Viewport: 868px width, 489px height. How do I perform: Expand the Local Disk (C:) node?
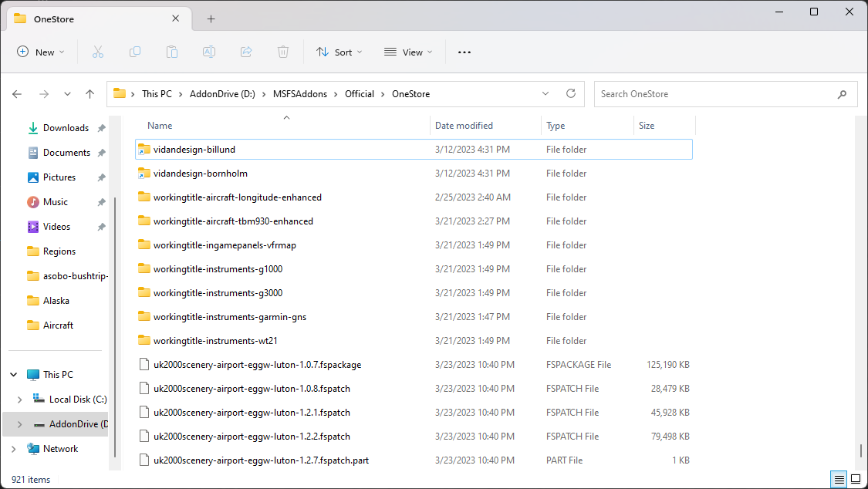click(20, 400)
